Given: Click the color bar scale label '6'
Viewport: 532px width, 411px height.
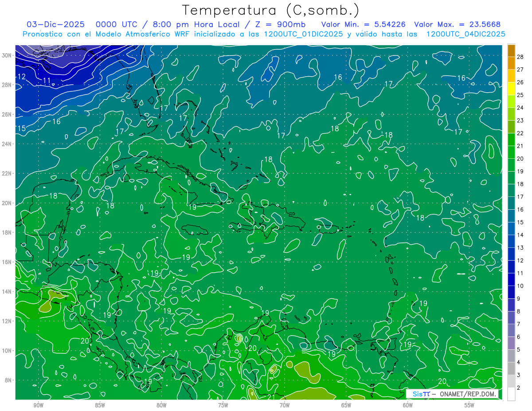Looking at the screenshot, I should (x=519, y=337).
